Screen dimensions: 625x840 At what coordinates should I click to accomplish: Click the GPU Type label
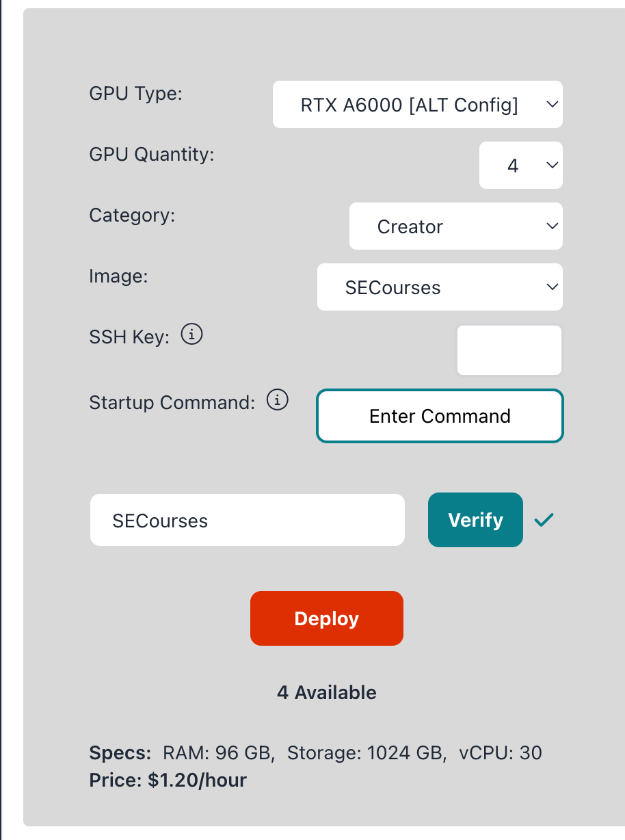tap(136, 93)
